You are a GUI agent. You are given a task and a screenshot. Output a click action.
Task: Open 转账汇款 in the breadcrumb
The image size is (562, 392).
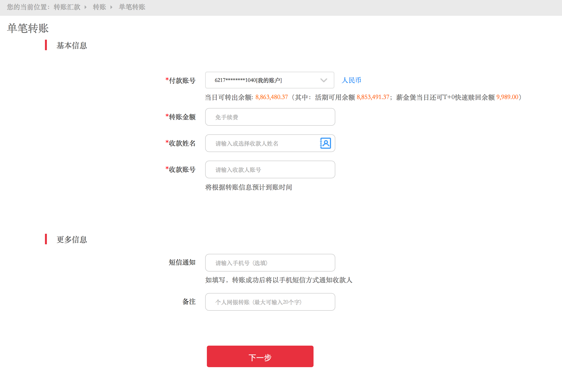pyautogui.click(x=67, y=7)
